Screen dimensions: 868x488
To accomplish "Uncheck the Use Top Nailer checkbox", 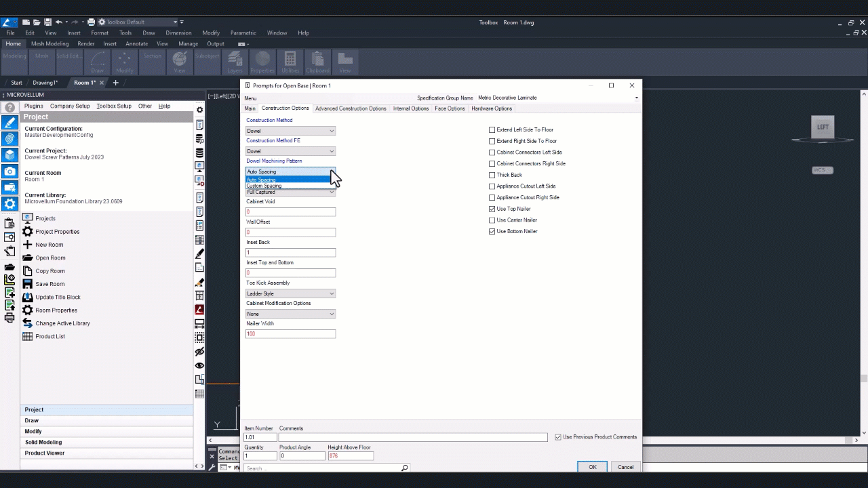I will 492,209.
